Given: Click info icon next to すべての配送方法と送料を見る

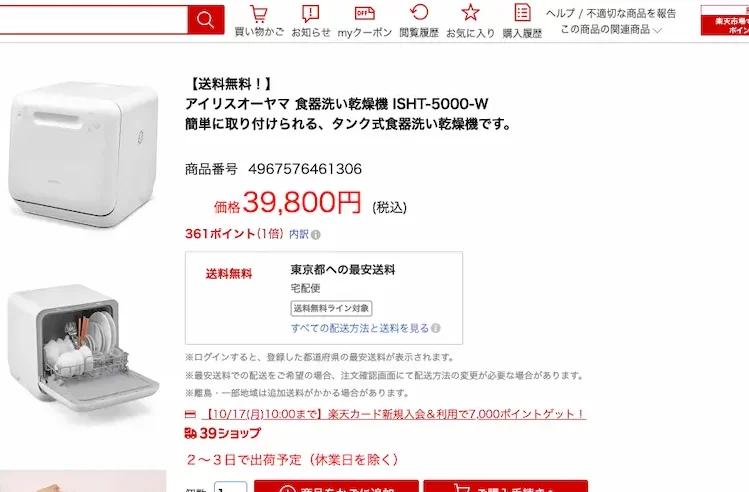Looking at the screenshot, I should (436, 328).
